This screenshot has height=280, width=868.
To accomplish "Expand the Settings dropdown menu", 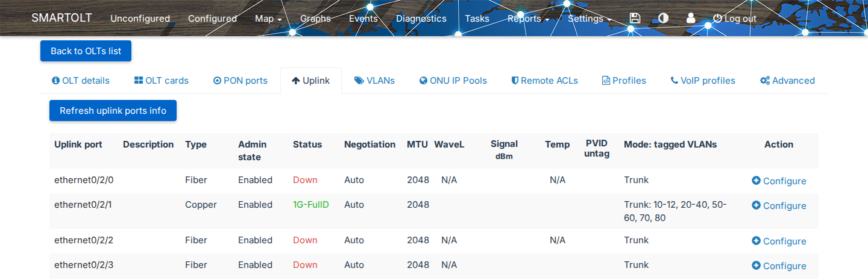I will coord(590,19).
